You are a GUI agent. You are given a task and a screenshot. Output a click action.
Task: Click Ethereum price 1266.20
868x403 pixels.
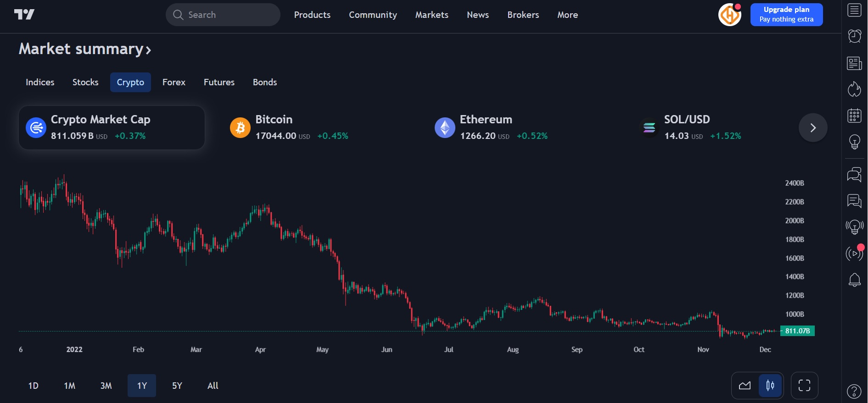coord(478,136)
